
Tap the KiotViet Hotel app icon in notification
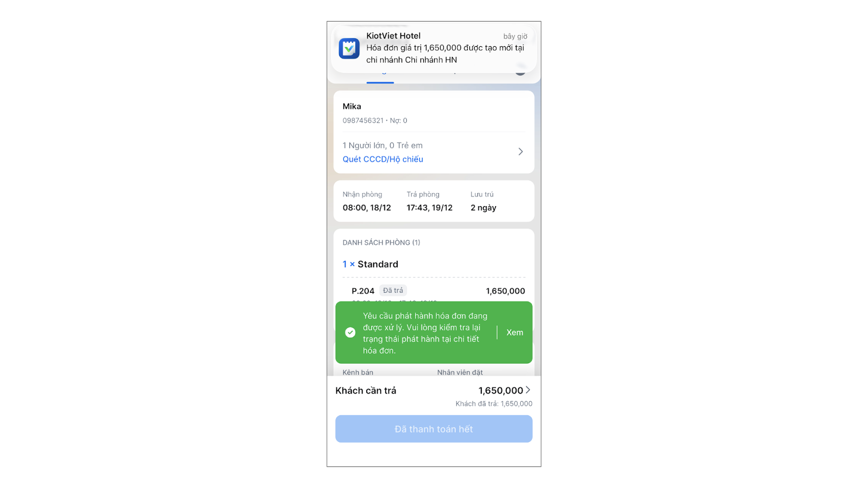coord(349,48)
